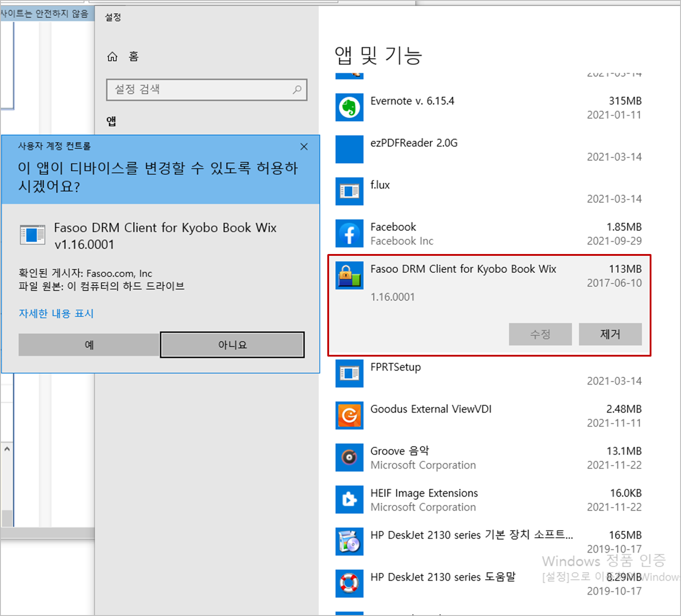The width and height of the screenshot is (681, 616).
Task: Click the HEIF Image Extensions icon
Action: 349,500
